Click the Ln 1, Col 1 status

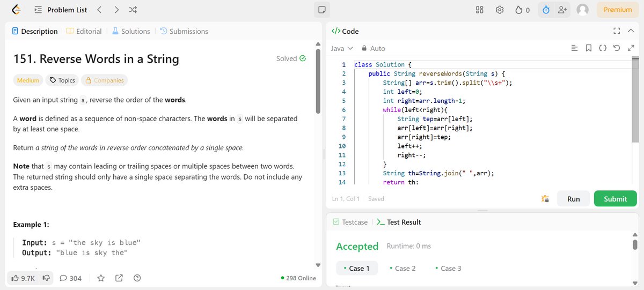[x=346, y=199]
